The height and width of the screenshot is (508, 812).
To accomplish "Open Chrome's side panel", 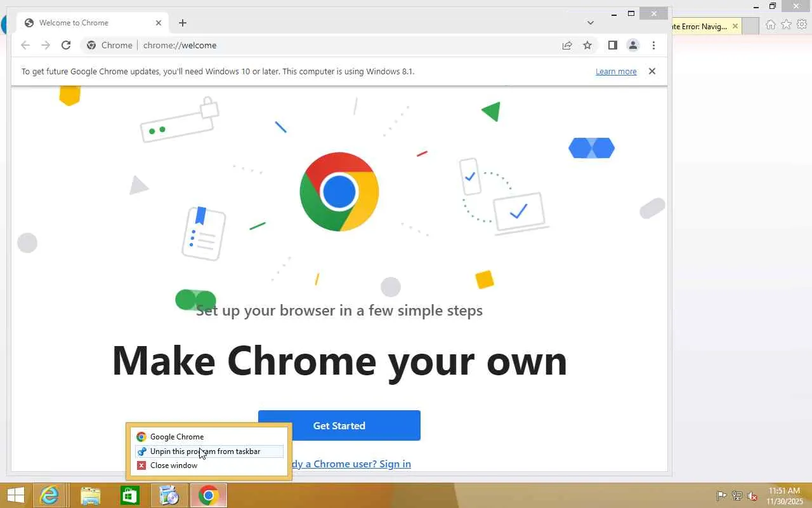I will [x=612, y=45].
